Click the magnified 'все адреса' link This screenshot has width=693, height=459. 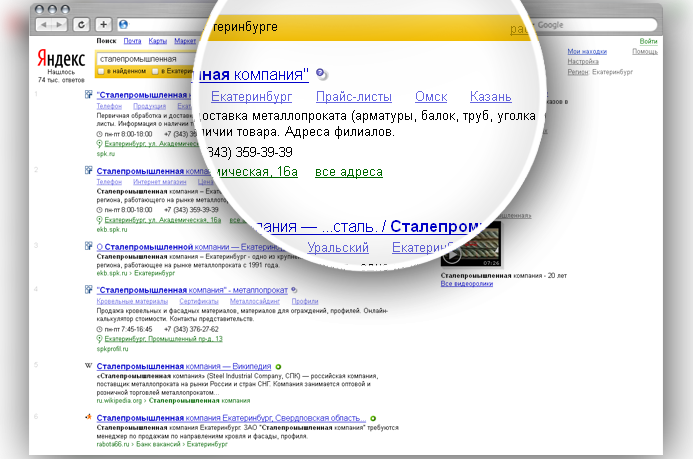[349, 171]
